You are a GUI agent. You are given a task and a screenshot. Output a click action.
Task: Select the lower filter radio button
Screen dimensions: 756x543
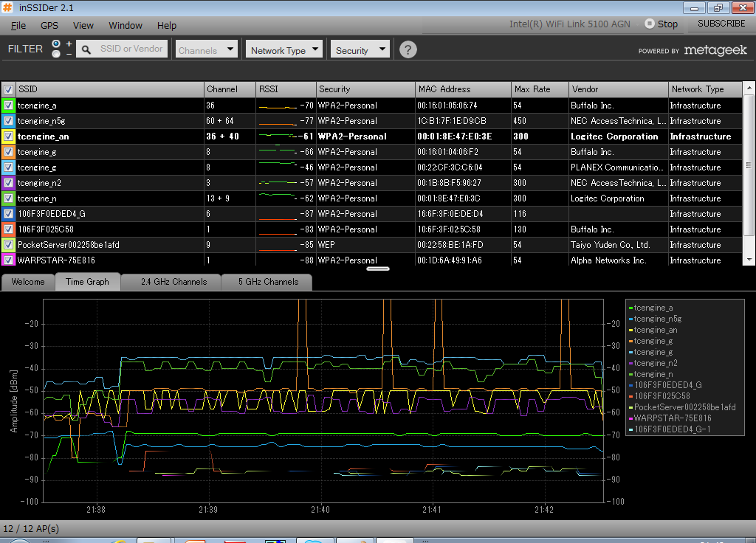point(56,53)
